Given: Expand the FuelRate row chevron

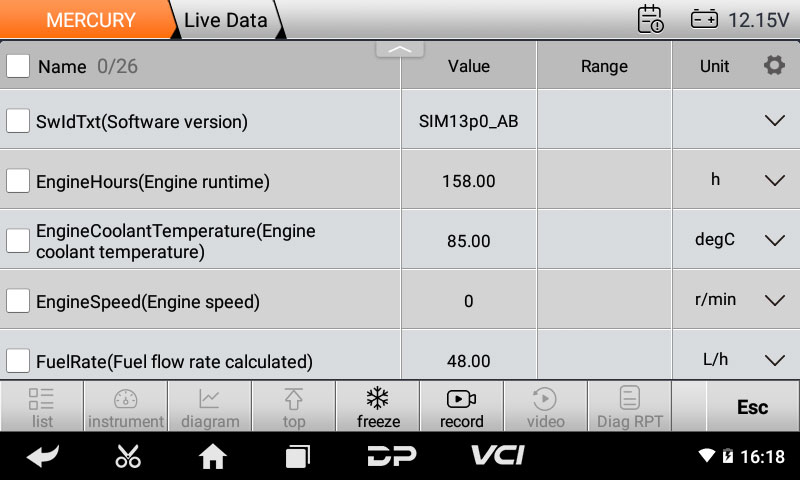Looking at the screenshot, I should [x=774, y=360].
